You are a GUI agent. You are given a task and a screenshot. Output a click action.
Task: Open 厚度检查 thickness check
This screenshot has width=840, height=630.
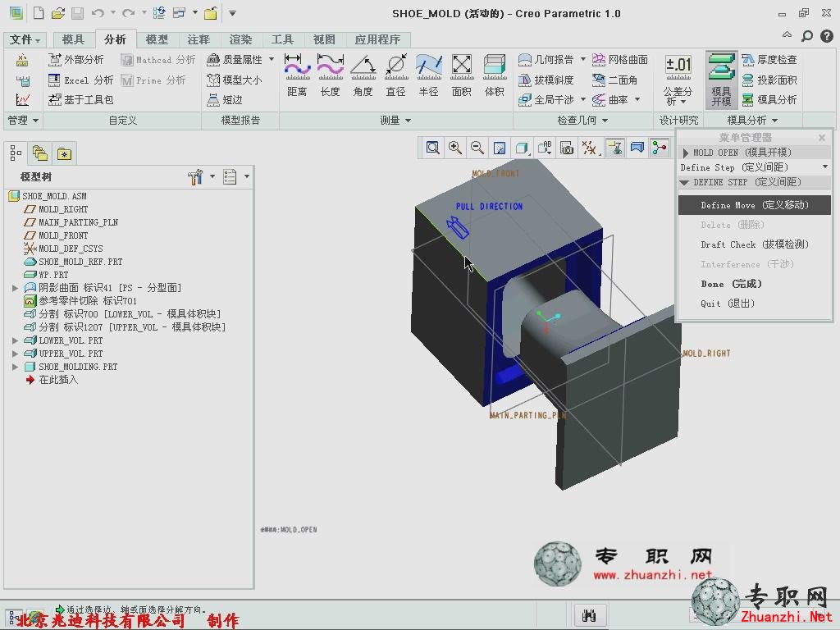(769, 59)
